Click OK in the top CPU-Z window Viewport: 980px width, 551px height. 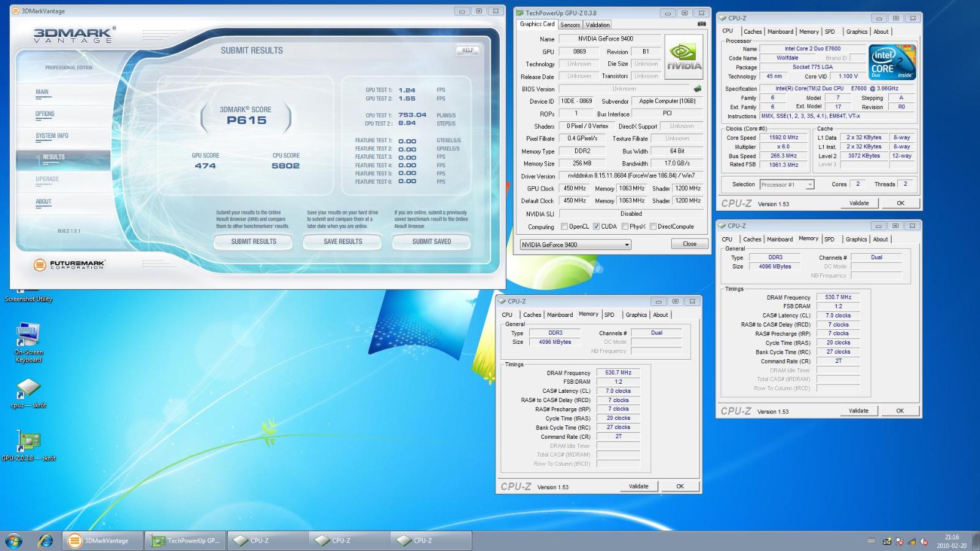tap(900, 203)
